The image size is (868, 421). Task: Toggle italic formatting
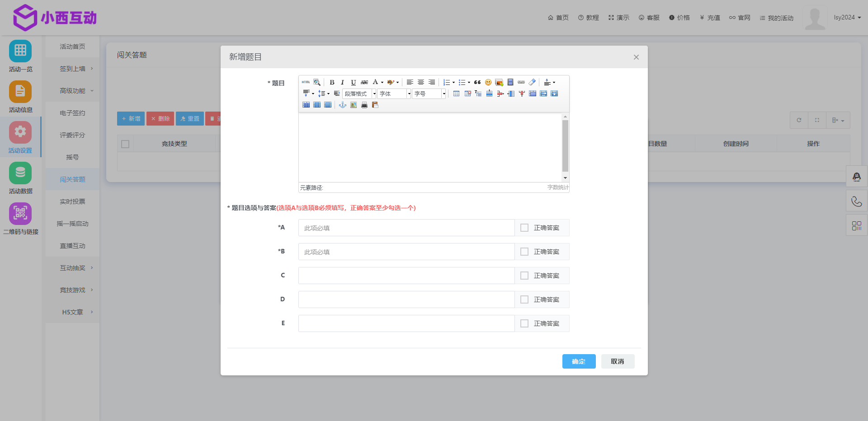point(343,82)
